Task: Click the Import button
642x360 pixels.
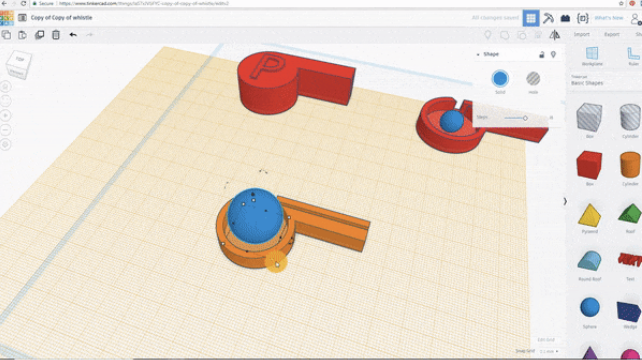Action: point(581,34)
